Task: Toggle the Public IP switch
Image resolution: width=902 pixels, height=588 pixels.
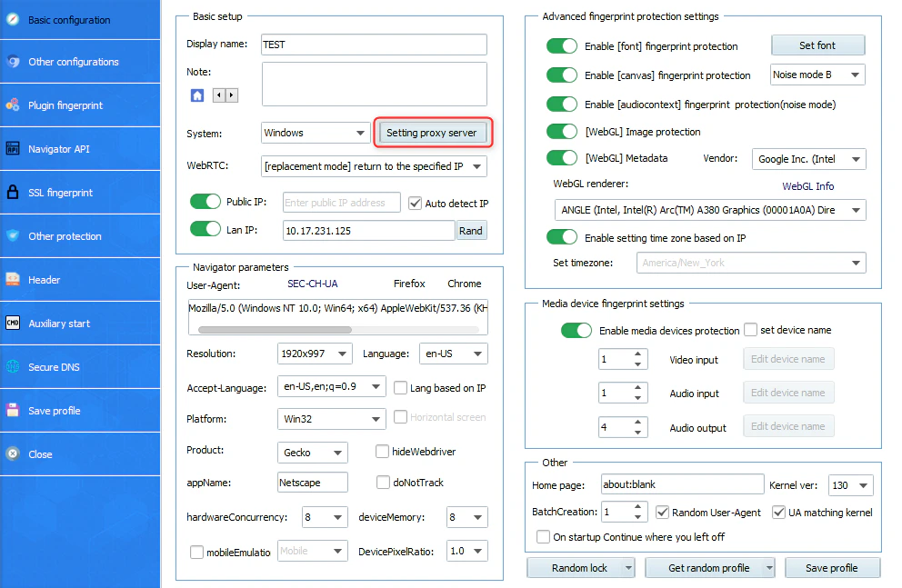Action: click(205, 202)
